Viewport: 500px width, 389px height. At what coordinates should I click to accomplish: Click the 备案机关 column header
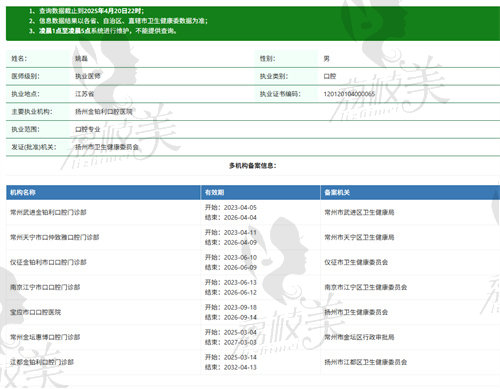[337, 192]
